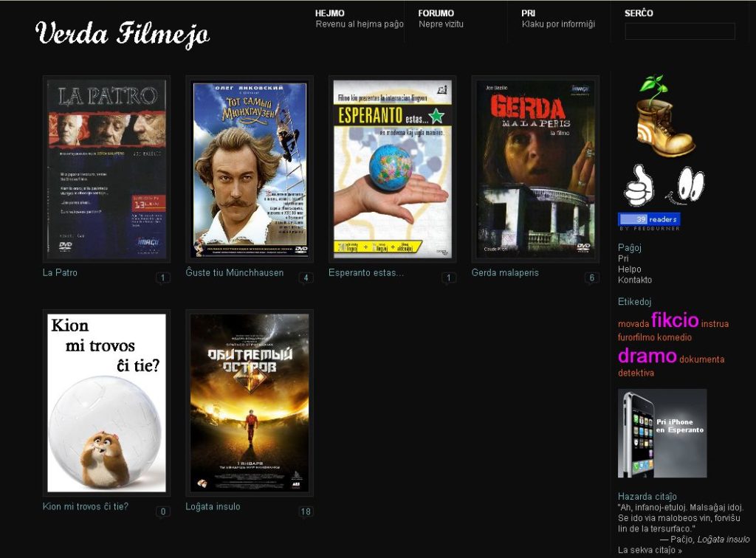Click the Verda Filmejo site logo
Viewport: 756px width, 558px height.
point(122,34)
